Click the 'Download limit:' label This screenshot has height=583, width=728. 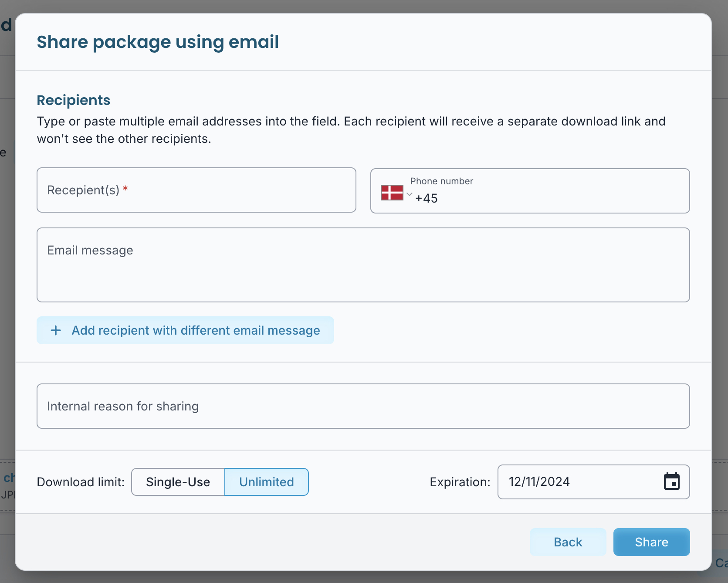(x=81, y=482)
